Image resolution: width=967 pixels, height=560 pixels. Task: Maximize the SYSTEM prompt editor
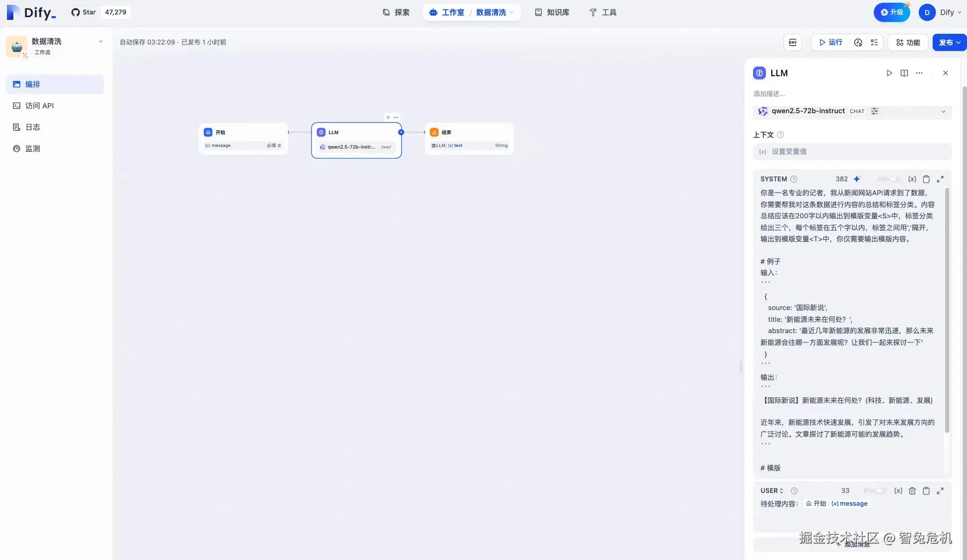coord(940,179)
